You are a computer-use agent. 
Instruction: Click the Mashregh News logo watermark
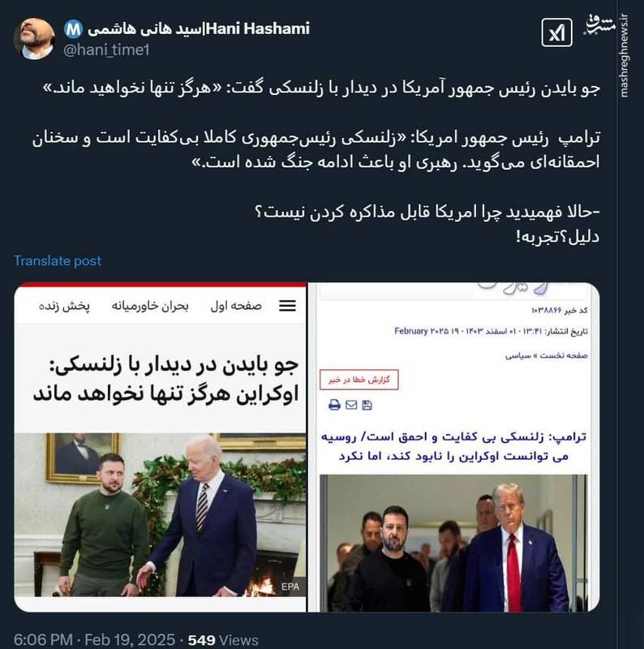point(600,25)
